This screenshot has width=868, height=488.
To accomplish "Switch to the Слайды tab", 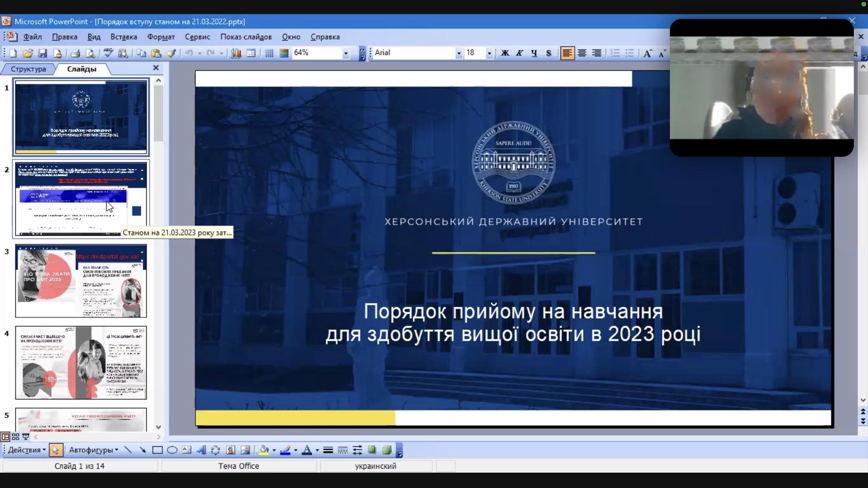I will [82, 69].
